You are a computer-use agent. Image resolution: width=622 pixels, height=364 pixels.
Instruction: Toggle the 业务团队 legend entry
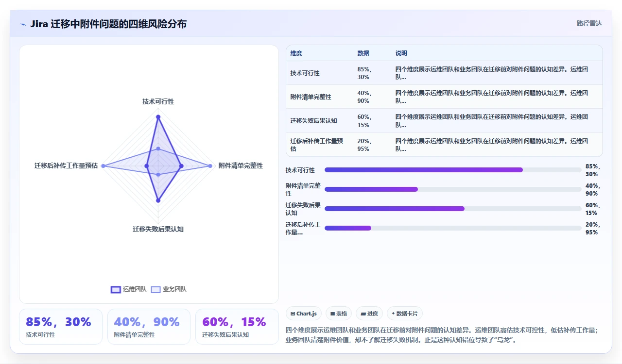point(169,289)
